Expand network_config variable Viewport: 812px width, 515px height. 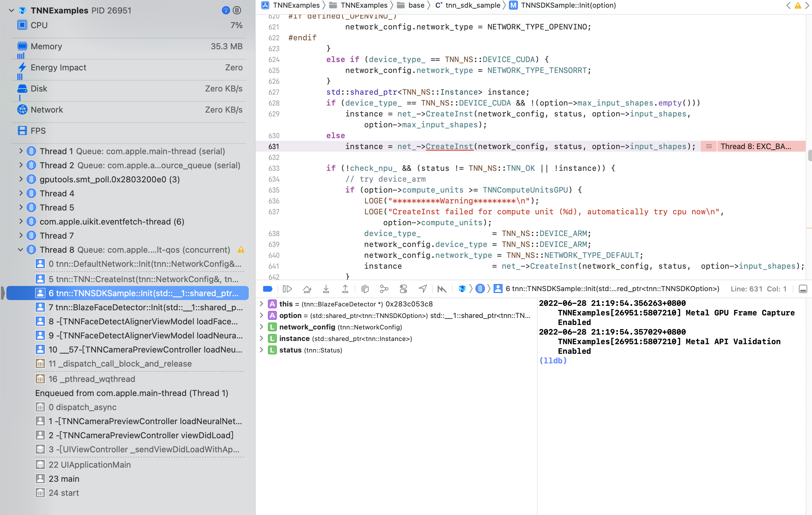[x=261, y=327]
